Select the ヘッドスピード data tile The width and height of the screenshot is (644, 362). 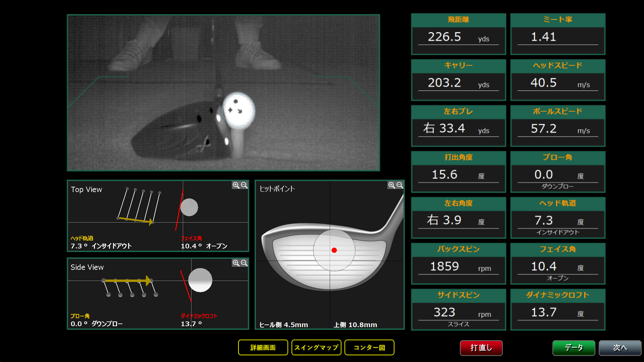point(557,80)
